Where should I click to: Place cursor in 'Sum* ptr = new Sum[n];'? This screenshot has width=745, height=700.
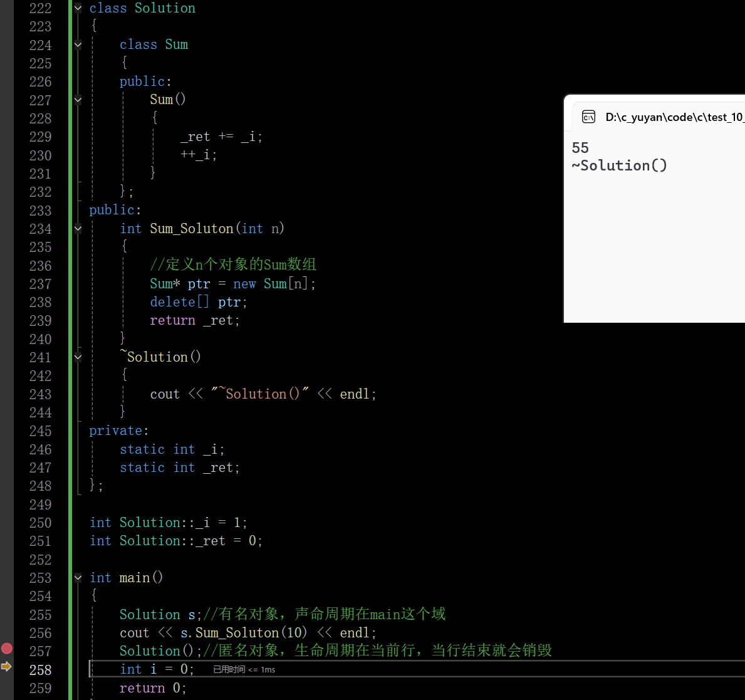tap(232, 284)
